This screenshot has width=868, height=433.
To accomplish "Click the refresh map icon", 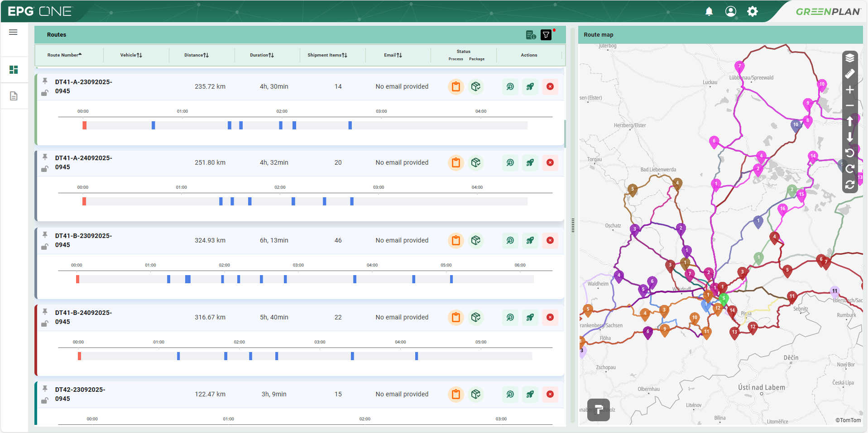I will coord(851,185).
